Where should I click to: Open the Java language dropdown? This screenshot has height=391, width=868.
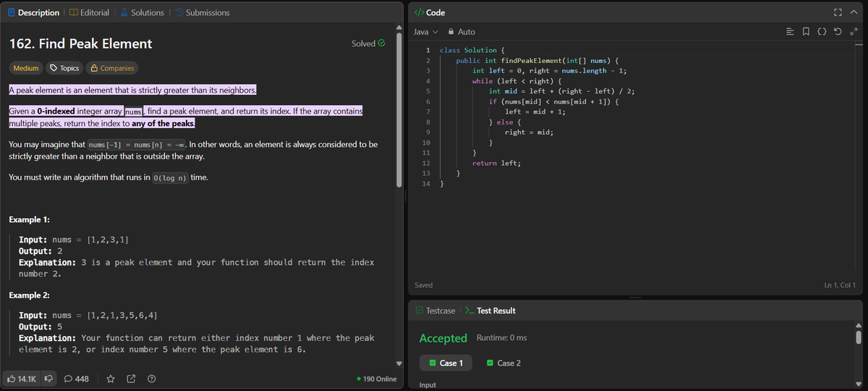tap(425, 32)
